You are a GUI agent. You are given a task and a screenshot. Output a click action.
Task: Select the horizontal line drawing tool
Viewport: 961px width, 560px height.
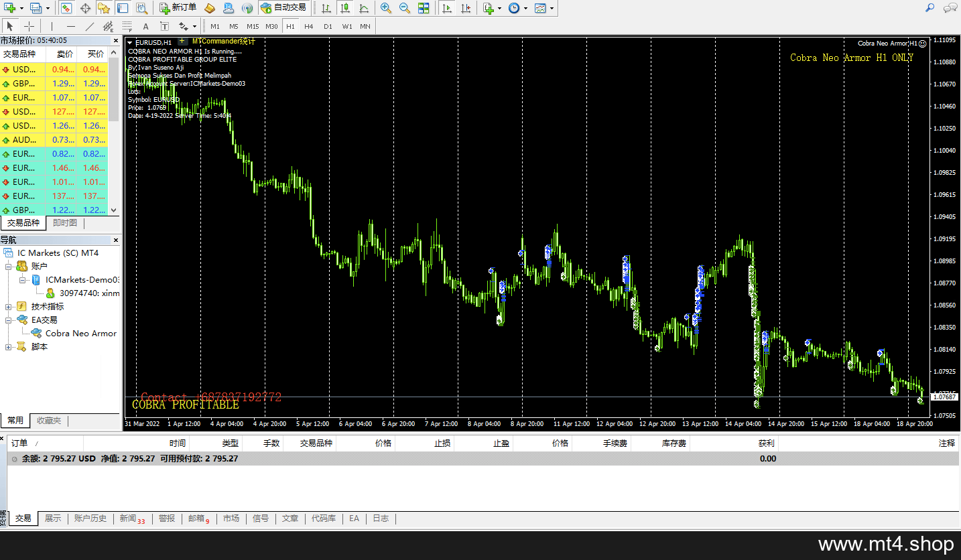click(70, 26)
